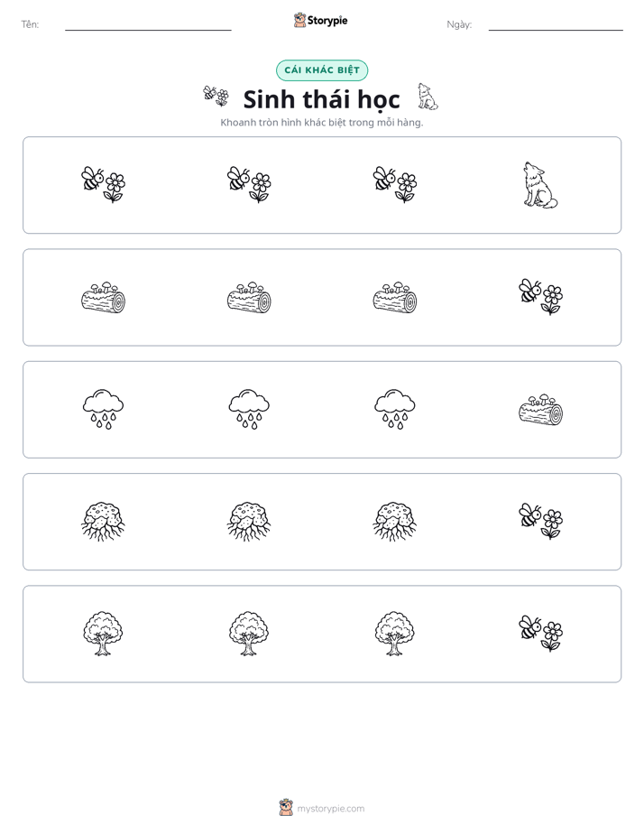644x834 pixels.
Task: Select the first mushroom log in row two
Action: click(x=103, y=297)
